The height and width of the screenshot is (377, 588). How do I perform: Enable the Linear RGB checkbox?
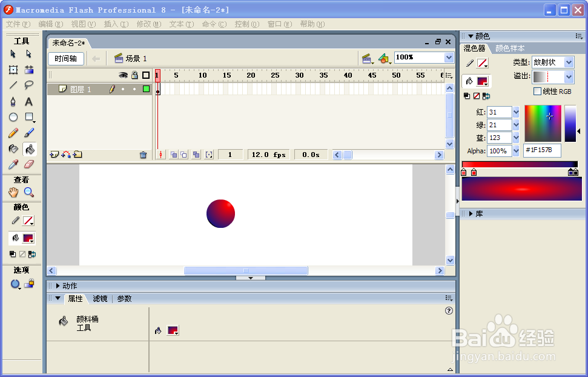(x=537, y=92)
